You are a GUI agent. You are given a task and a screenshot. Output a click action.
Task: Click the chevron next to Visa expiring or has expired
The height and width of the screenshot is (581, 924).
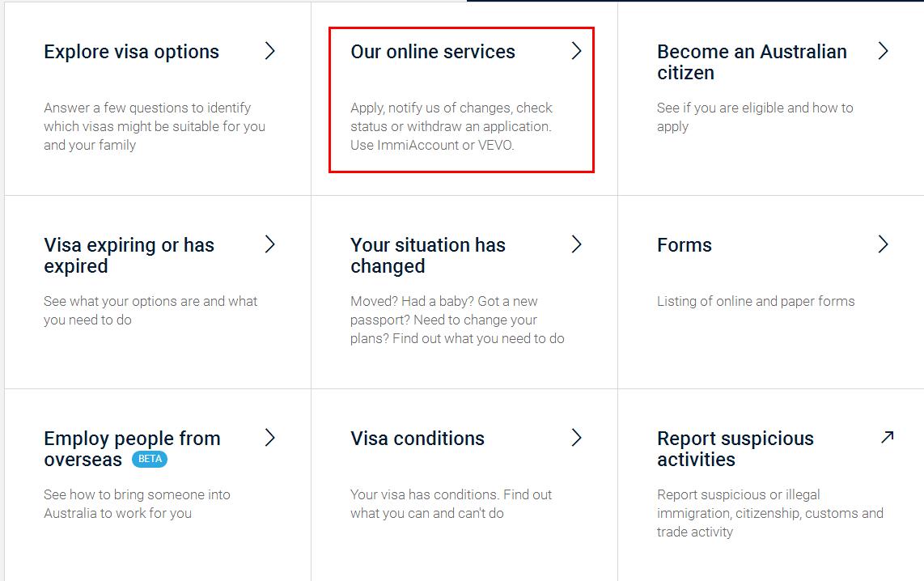(270, 244)
